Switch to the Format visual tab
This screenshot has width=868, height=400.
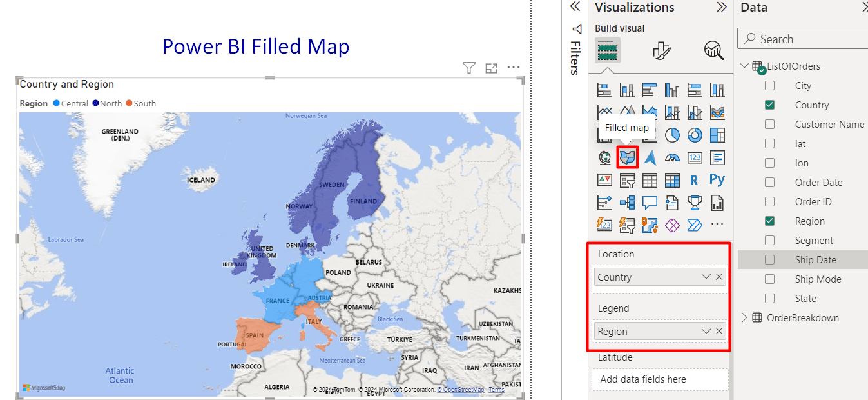[x=661, y=50]
